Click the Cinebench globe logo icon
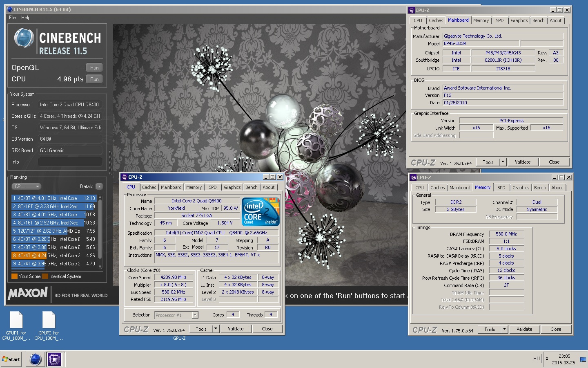 (x=24, y=38)
